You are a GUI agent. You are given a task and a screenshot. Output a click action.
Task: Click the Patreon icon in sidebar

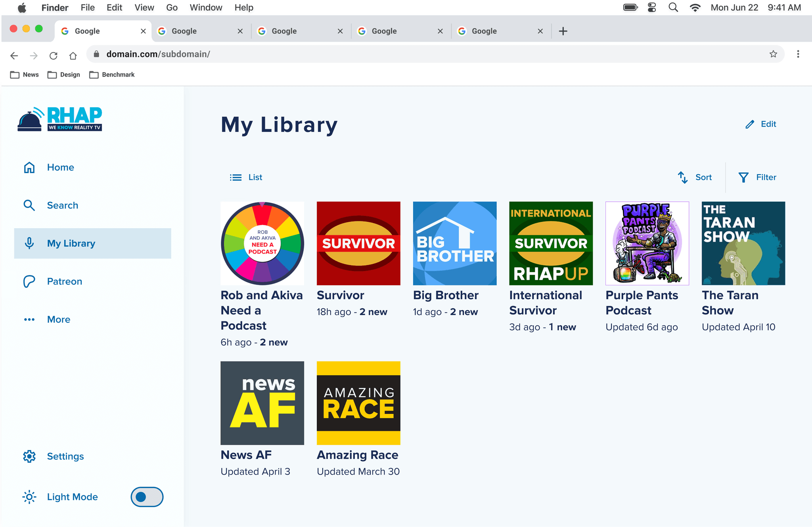coord(29,281)
